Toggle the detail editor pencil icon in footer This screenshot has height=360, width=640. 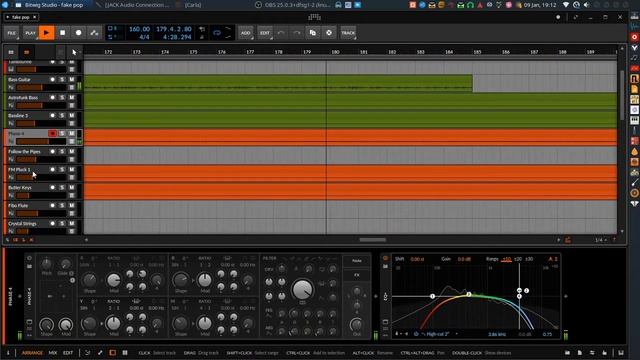(100, 353)
